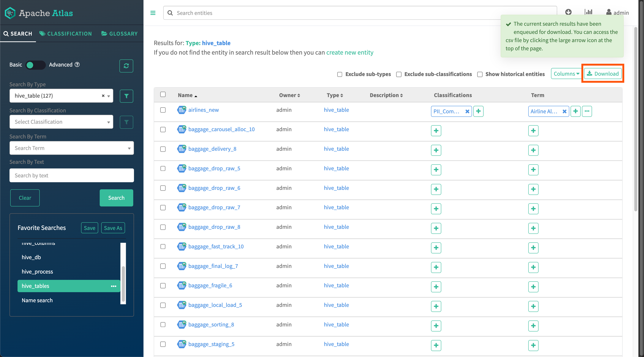Viewport: 644px width, 357px height.
Task: Expand the Columns dropdown button
Action: tap(566, 74)
